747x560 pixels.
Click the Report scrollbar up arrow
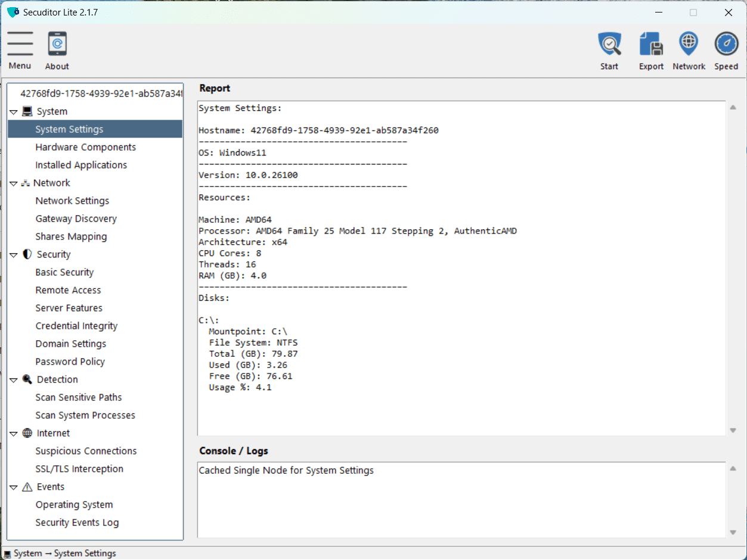coord(733,107)
